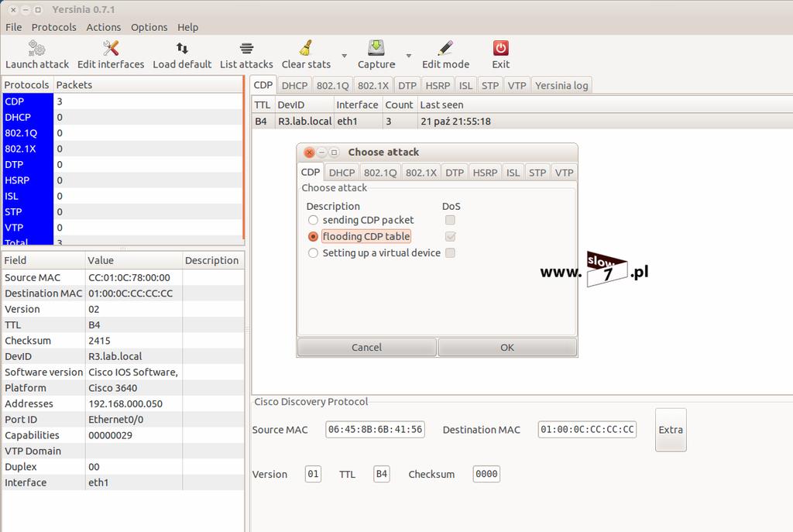This screenshot has height=532, width=793.
Task: Click the Port ID value Ethernet0/0
Action: point(116,419)
